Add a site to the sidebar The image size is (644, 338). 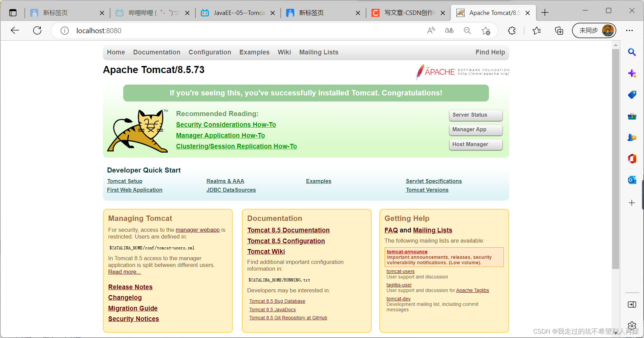[632, 203]
